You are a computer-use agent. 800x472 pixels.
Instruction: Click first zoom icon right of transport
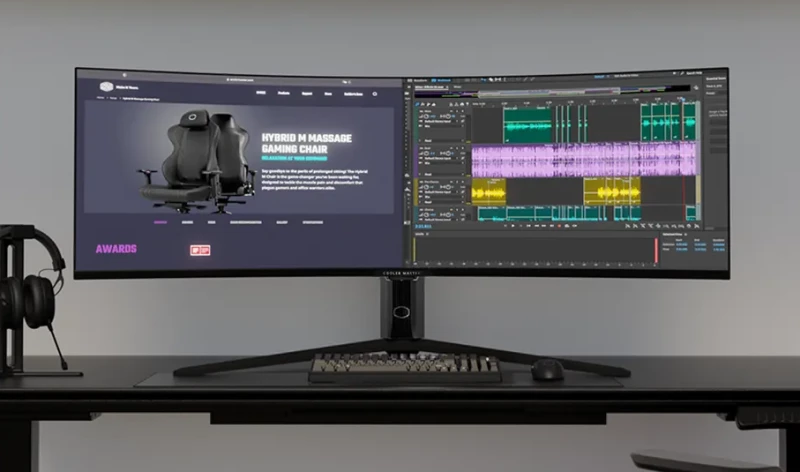pos(628,226)
